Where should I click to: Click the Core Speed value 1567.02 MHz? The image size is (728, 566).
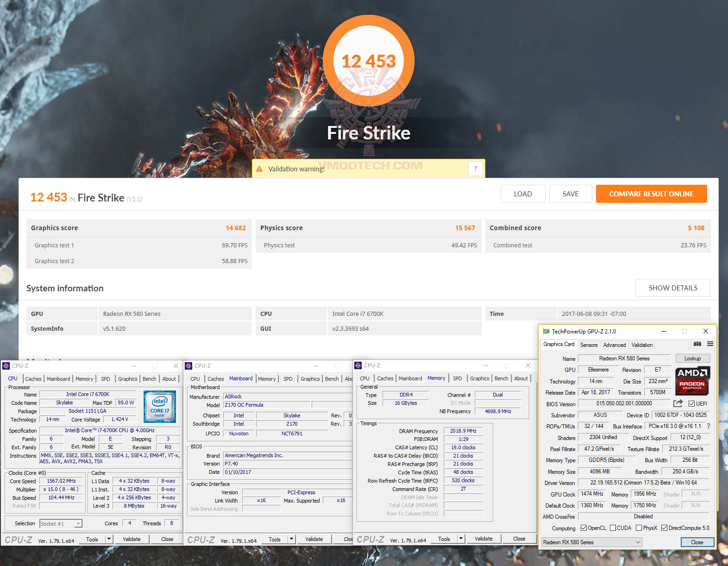(x=61, y=481)
